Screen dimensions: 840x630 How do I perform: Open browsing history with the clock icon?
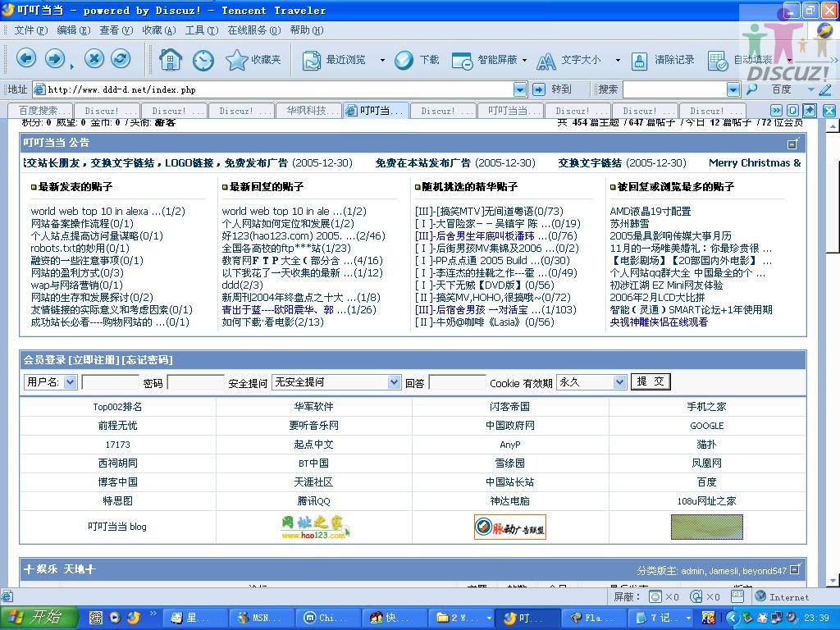coord(203,61)
